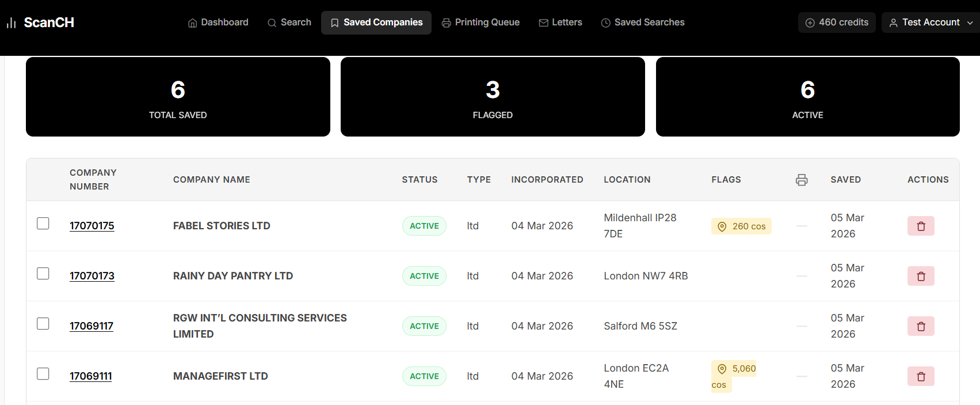This screenshot has height=405, width=980.
Task: Open company number 17069117 link
Action: (x=91, y=326)
